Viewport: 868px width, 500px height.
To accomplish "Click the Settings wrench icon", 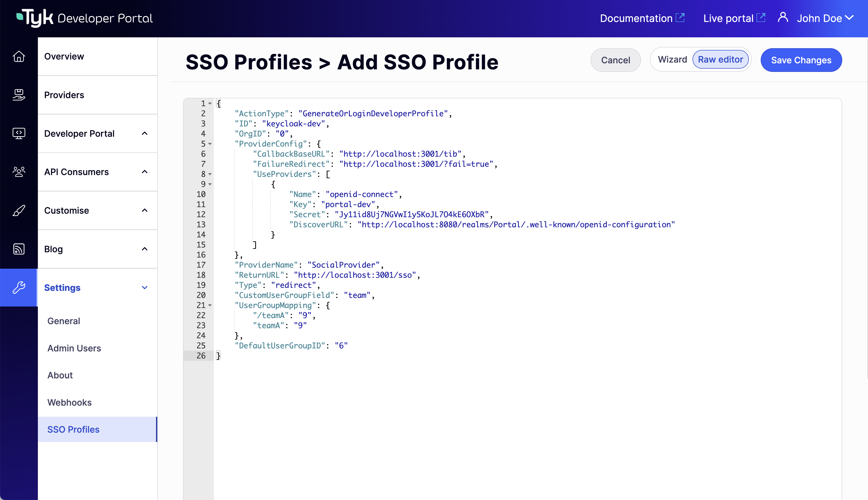I will tap(19, 287).
